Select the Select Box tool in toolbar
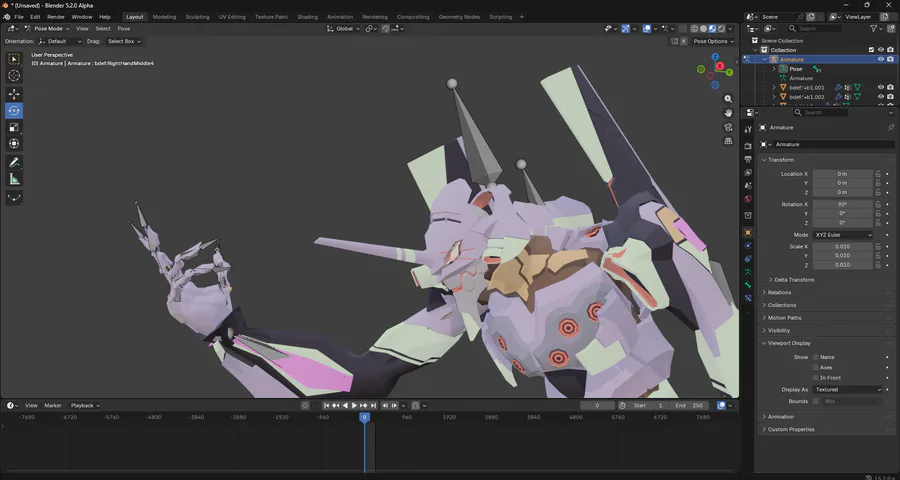The image size is (900, 480). click(x=14, y=59)
